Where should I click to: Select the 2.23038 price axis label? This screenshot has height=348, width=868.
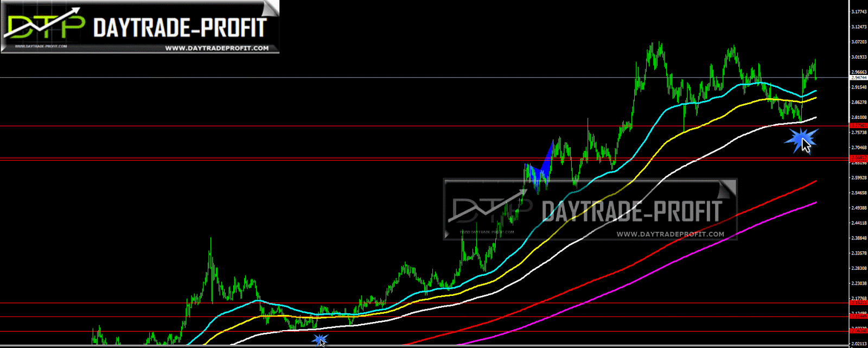tap(859, 283)
